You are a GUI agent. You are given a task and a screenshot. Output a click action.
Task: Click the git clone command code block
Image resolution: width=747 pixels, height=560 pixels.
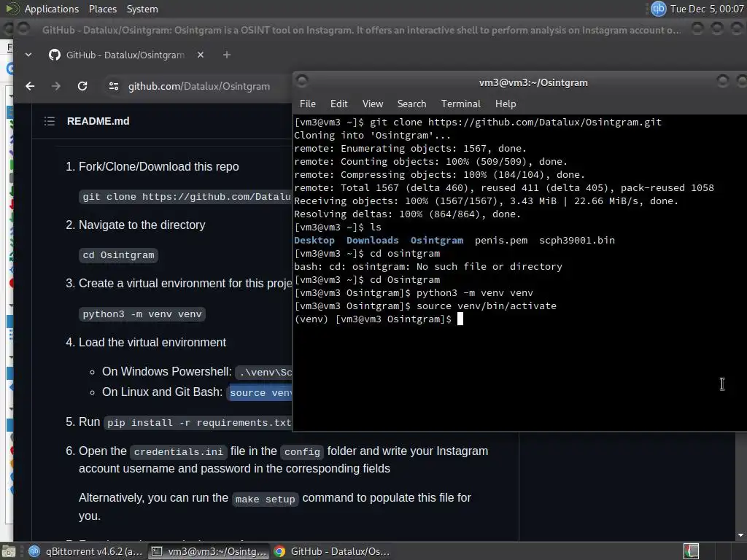tap(186, 197)
